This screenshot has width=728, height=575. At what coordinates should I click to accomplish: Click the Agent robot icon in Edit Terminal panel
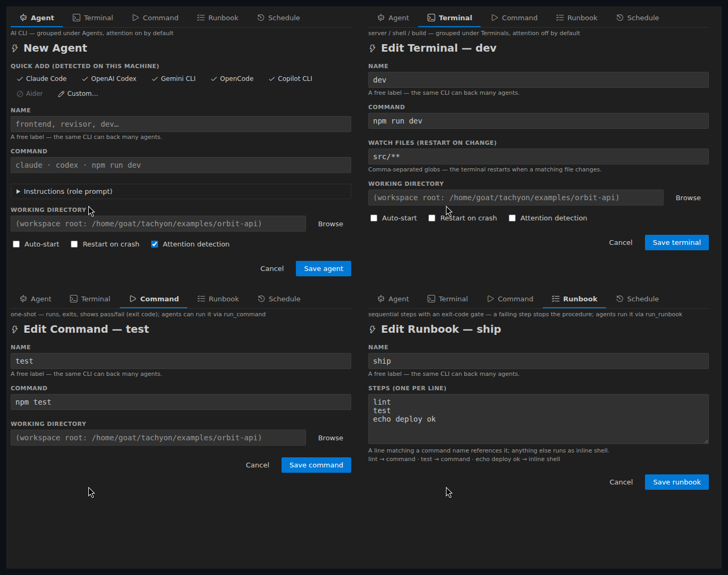point(381,18)
